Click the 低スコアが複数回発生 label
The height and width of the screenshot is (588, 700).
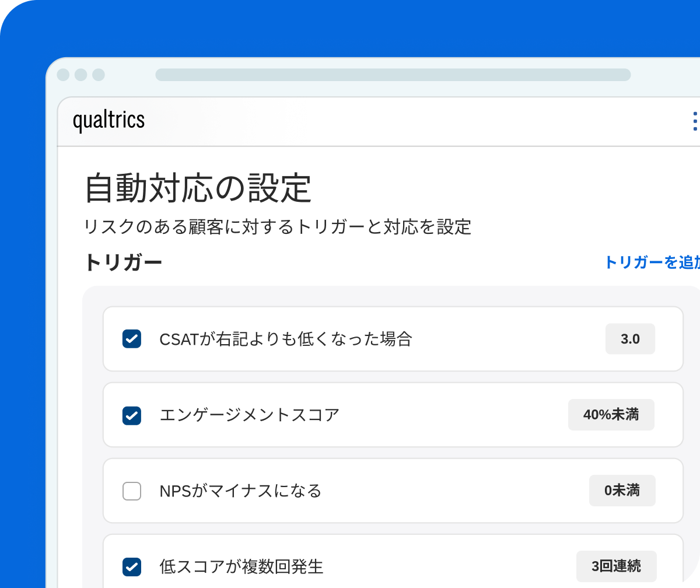(241, 566)
